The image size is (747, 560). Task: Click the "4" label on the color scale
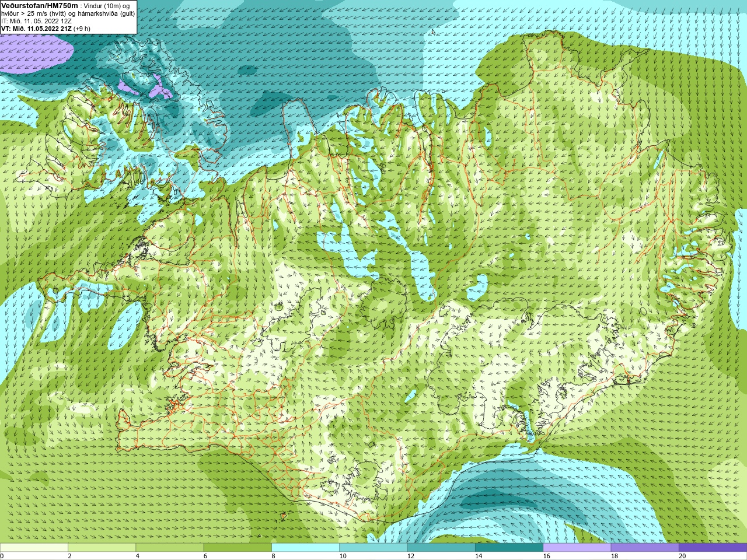pyautogui.click(x=137, y=556)
